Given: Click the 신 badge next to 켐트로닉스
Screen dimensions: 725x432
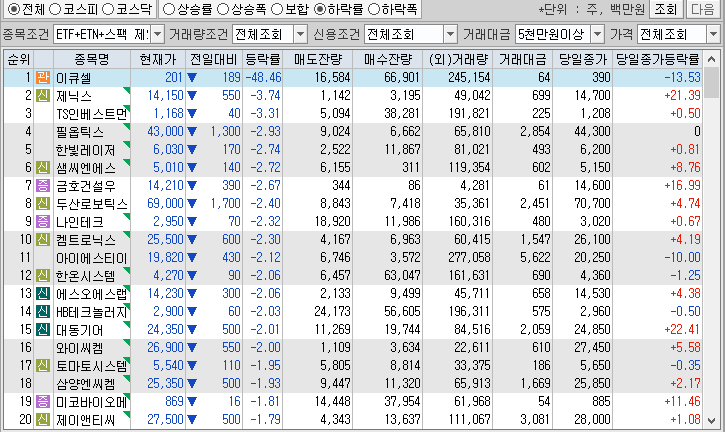Looking at the screenshot, I should (x=43, y=240).
